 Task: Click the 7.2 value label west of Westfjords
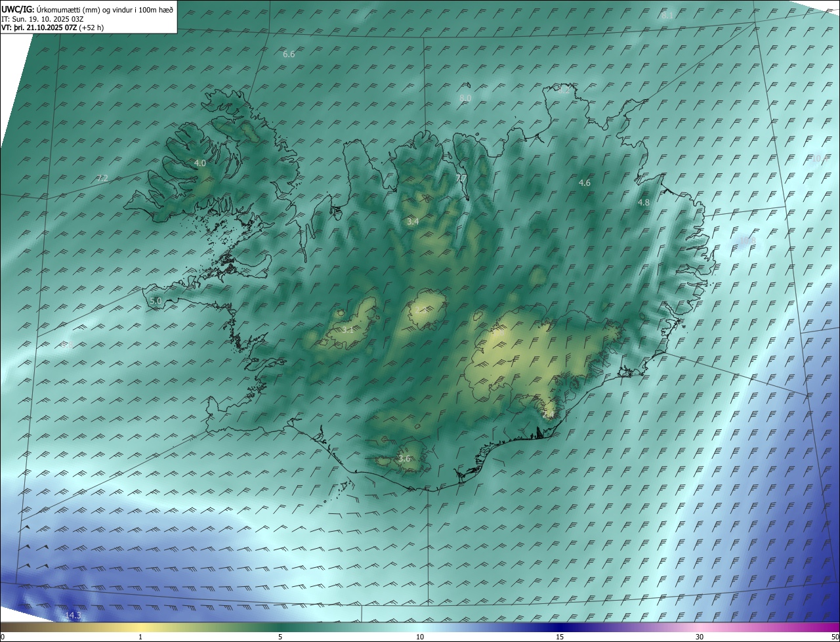click(102, 178)
